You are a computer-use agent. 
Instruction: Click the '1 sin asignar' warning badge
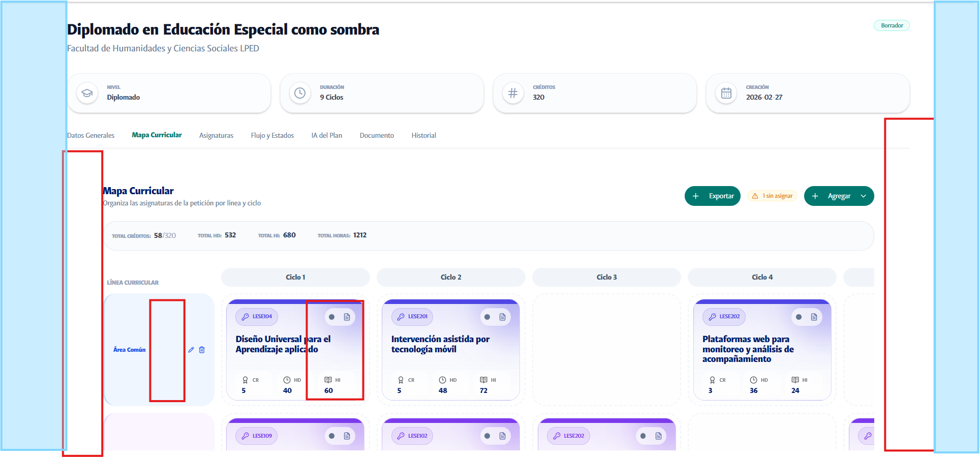point(773,196)
